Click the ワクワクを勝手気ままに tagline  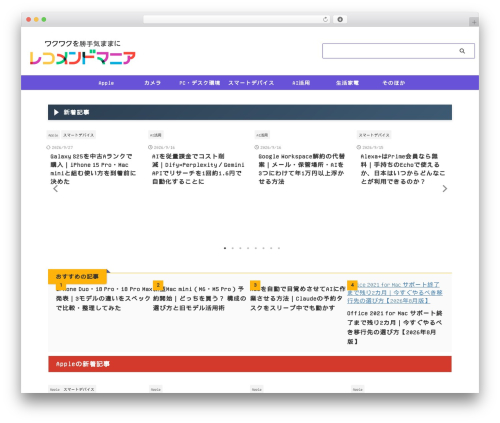point(83,44)
